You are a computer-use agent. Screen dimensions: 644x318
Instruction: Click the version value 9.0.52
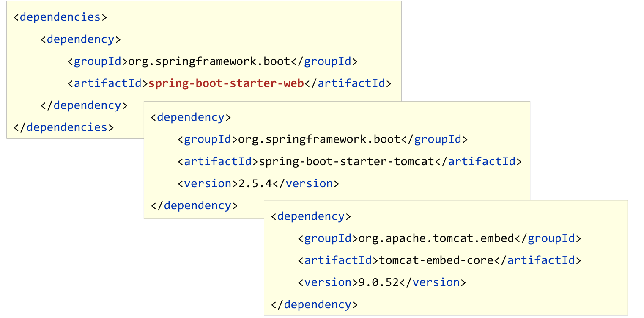(378, 282)
